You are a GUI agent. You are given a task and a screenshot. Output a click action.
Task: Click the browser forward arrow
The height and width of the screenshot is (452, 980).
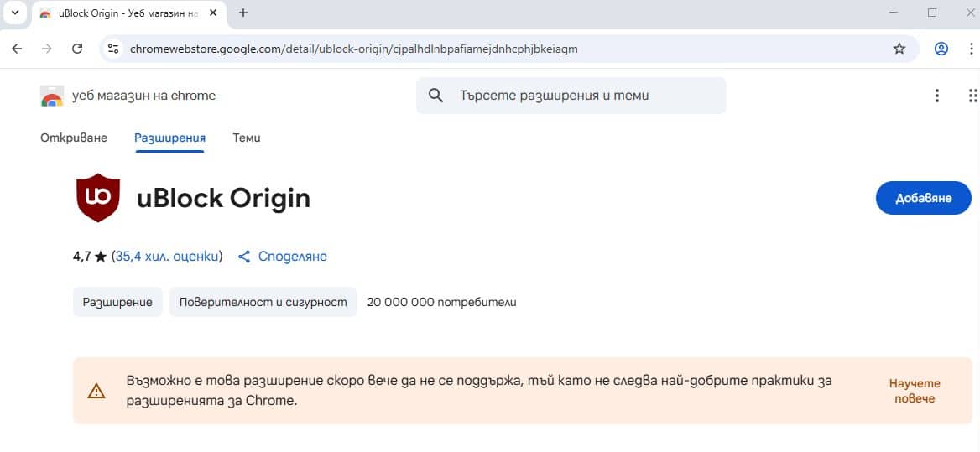47,49
